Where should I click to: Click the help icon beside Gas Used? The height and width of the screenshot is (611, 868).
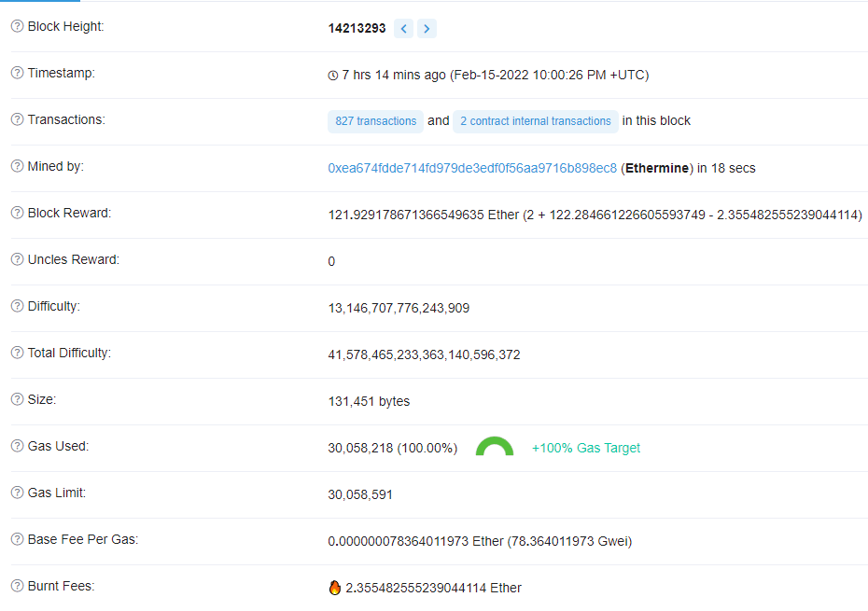click(17, 446)
